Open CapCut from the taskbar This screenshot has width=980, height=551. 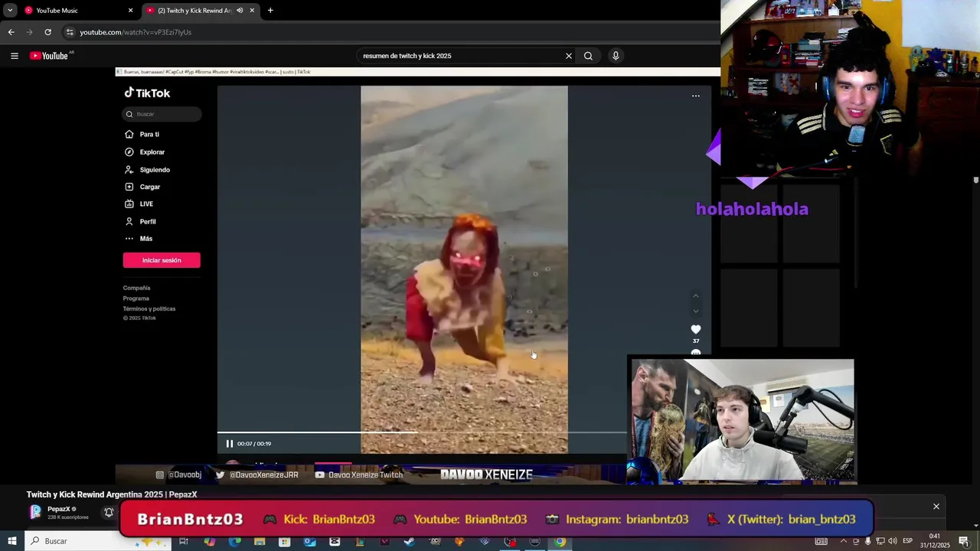(335, 541)
